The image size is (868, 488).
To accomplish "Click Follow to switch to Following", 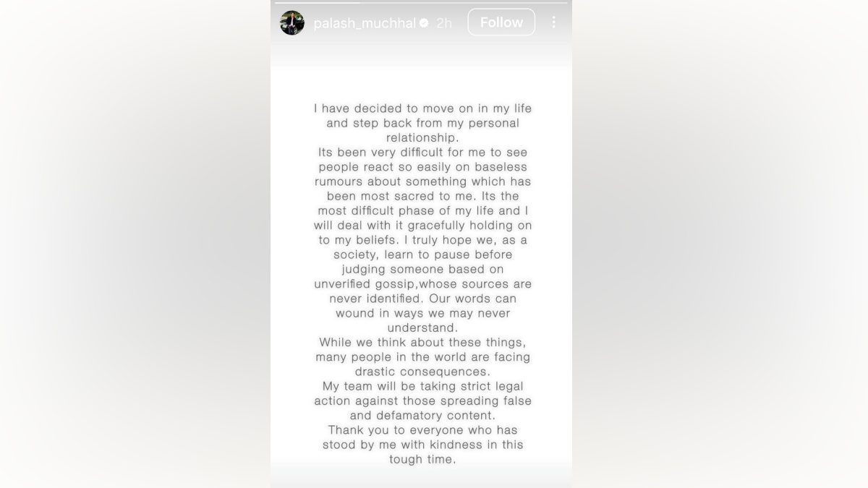I will 501,22.
